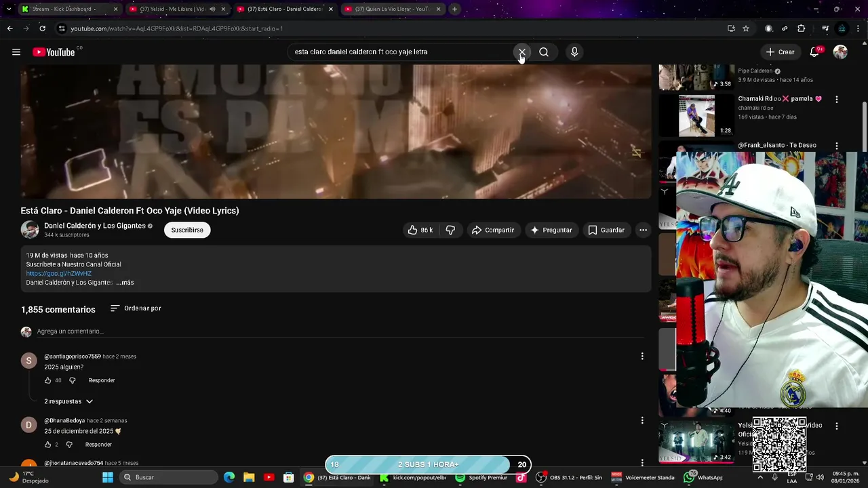This screenshot has width=868, height=488.
Task: Open Microsoft Edge from the taskbar
Action: (229, 477)
